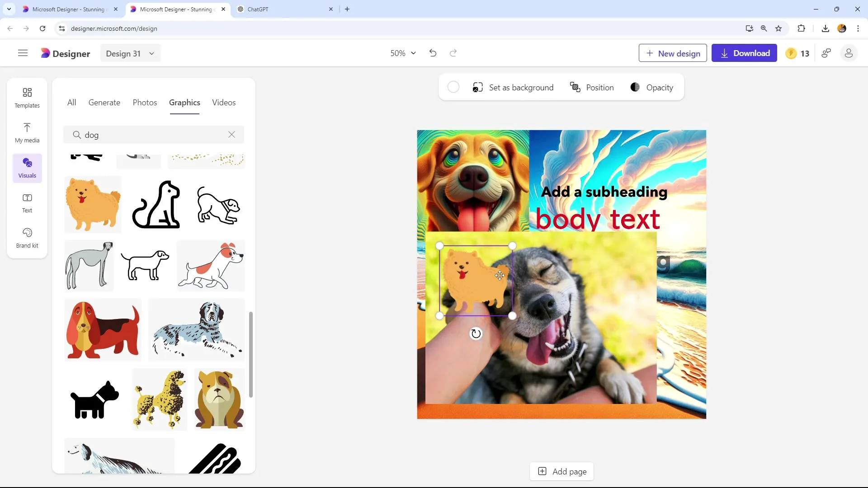Insert the solid black dog silhouette
Image resolution: width=868 pixels, height=488 pixels.
(x=94, y=399)
